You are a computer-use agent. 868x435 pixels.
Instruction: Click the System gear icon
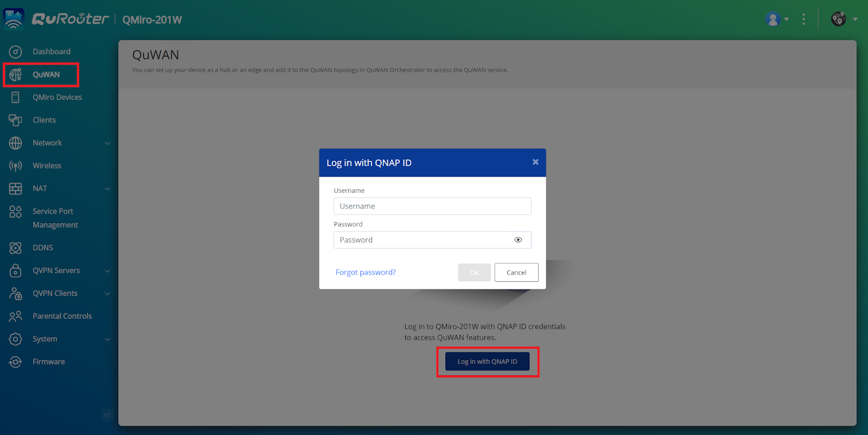[x=15, y=339]
